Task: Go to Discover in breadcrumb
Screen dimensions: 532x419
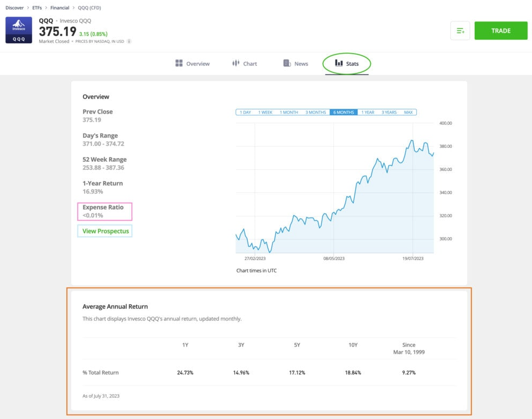Action: click(x=14, y=8)
